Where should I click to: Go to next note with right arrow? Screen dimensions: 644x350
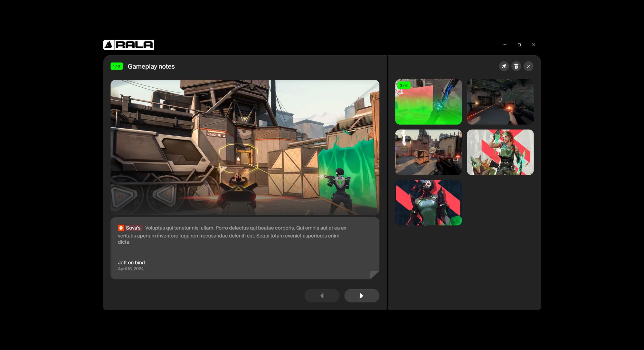pos(362,296)
